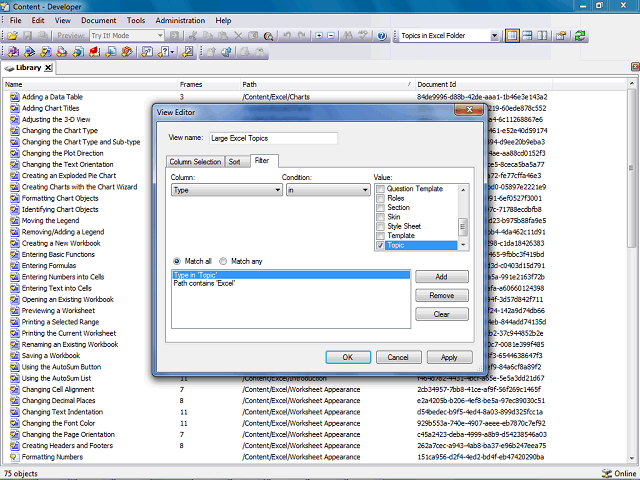640x480 pixels.
Task: Select the vertical split layout icon
Action: (542, 36)
